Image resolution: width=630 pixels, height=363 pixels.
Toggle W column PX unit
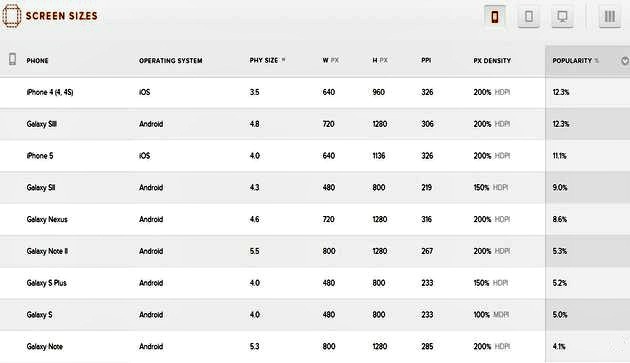pyautogui.click(x=335, y=60)
